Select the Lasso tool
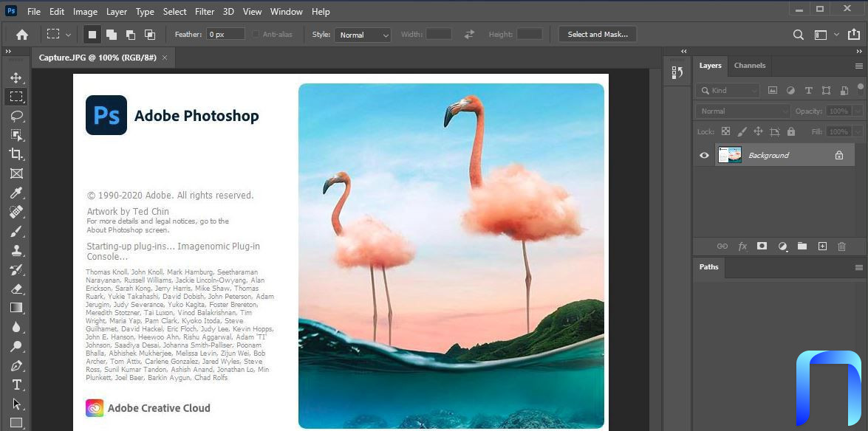This screenshot has height=431, width=868. (x=16, y=116)
